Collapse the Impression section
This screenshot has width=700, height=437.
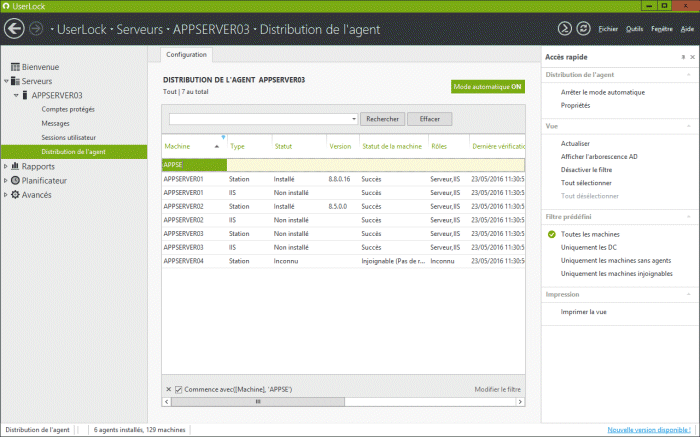tap(688, 294)
